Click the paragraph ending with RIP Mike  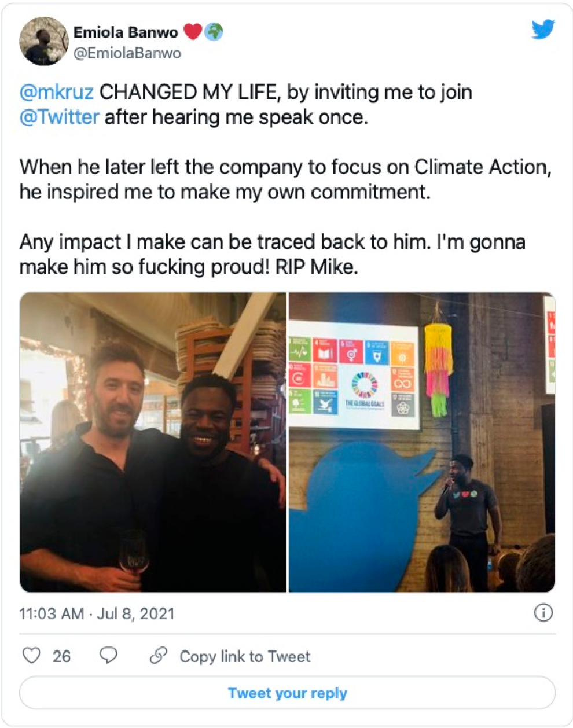coord(272,254)
